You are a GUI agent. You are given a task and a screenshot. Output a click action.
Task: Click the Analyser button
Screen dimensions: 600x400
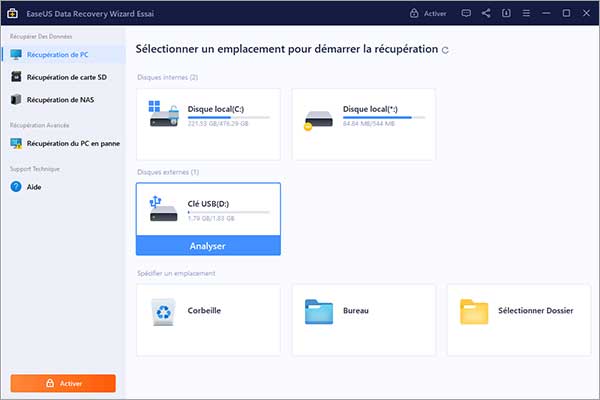(x=208, y=246)
